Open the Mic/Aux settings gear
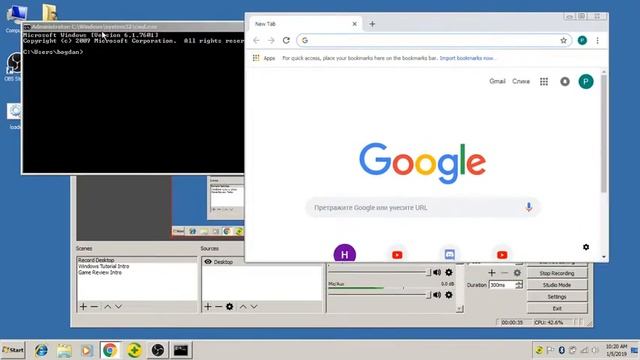The height and width of the screenshot is (360, 640). coord(449,295)
